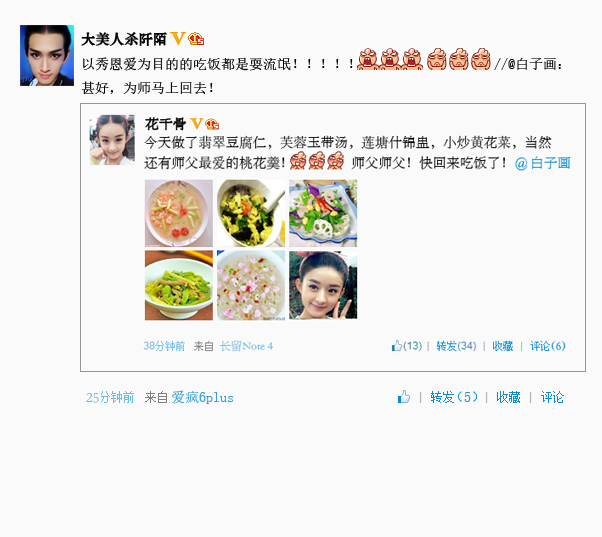
Task: Click 评论(6) on the original post
Action: 548,346
